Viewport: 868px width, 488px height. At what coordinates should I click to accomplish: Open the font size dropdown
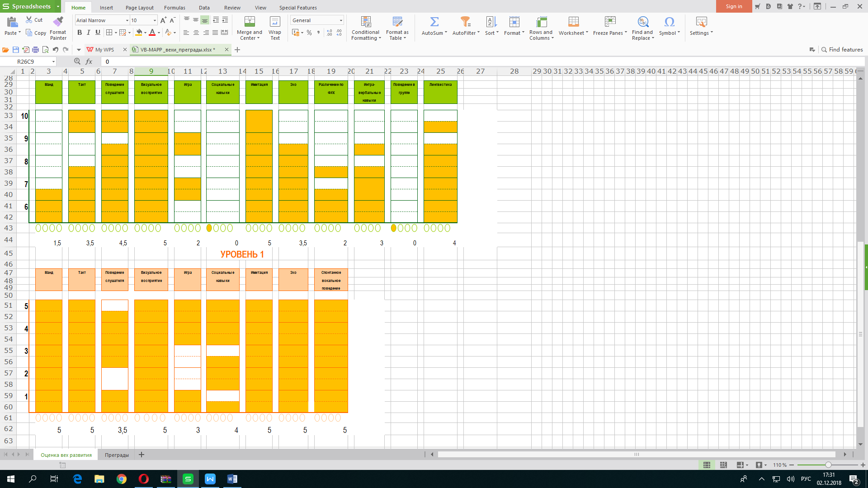coord(155,20)
